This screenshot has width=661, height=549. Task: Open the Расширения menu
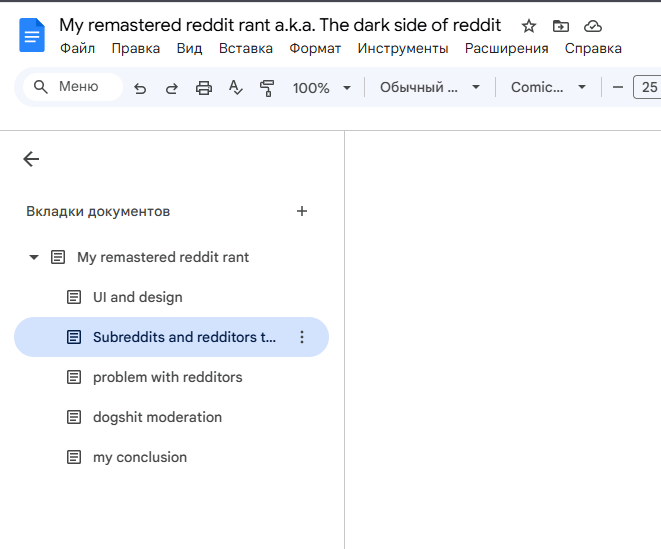click(x=506, y=48)
